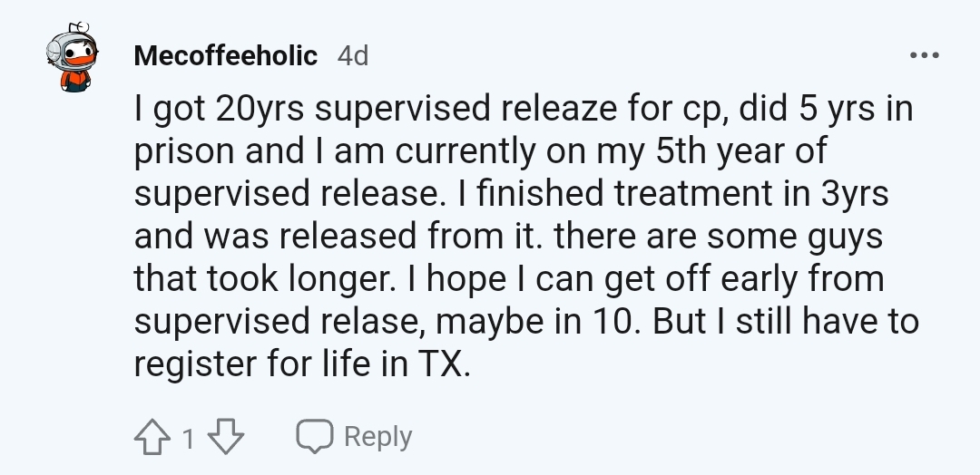
Task: Click the line beginning 'and was released'
Action: pos(508,237)
